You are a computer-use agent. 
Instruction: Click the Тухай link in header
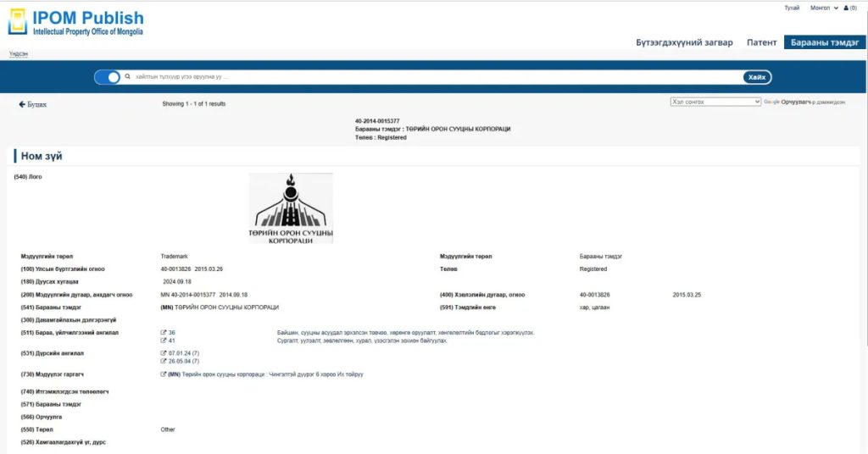pyautogui.click(x=791, y=8)
